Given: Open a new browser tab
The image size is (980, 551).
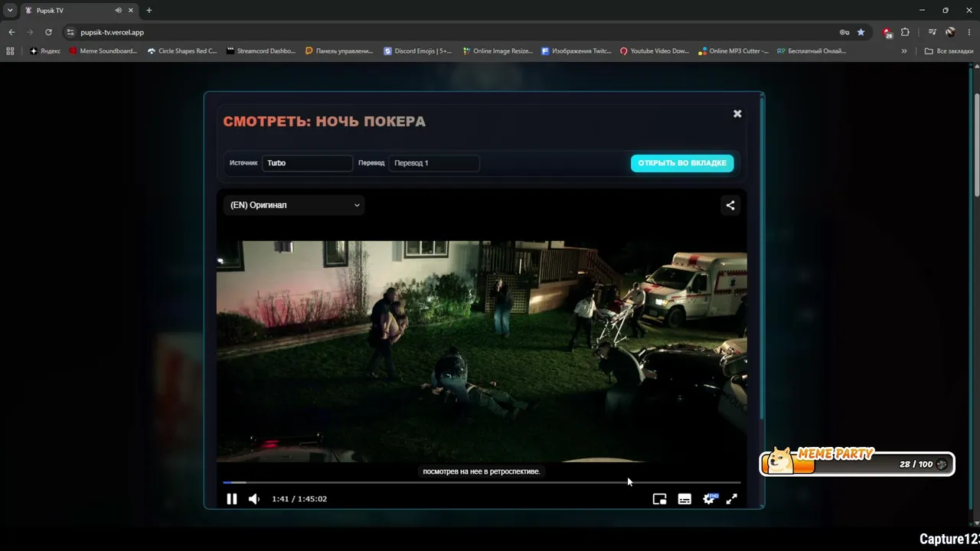Looking at the screenshot, I should (x=149, y=11).
